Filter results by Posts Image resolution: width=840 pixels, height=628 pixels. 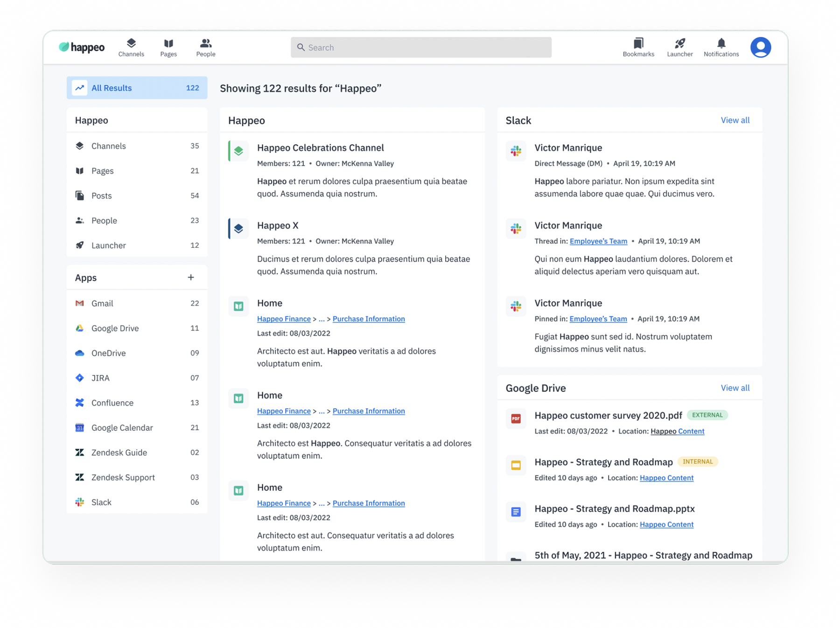137,195
